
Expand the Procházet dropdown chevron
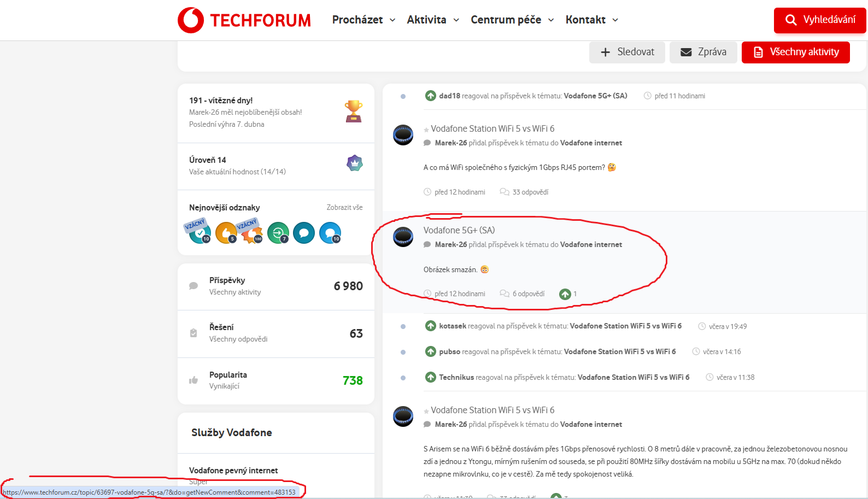pos(392,20)
